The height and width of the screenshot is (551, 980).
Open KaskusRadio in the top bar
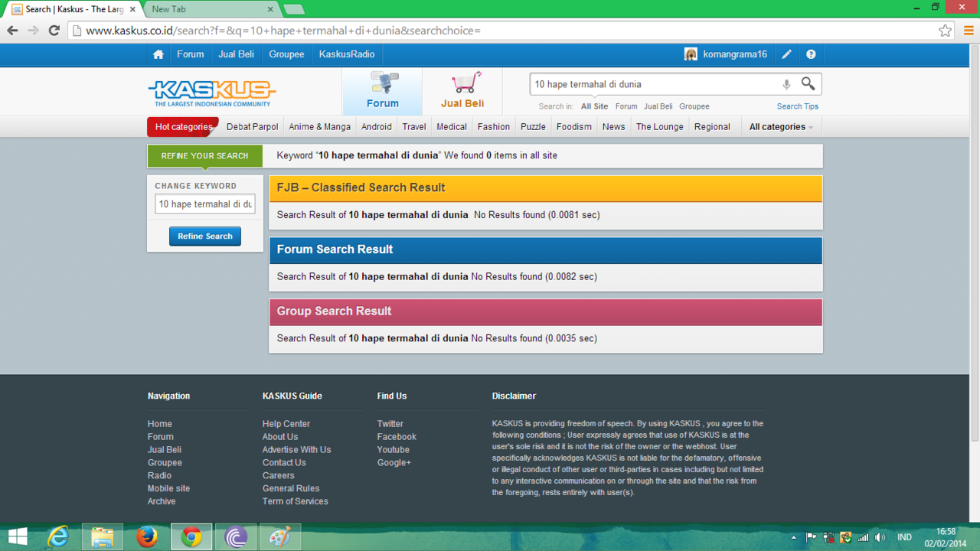point(347,54)
